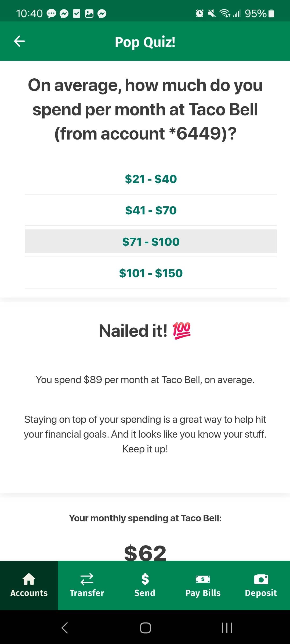Tap the alarm icon in status bar

[x=200, y=13]
